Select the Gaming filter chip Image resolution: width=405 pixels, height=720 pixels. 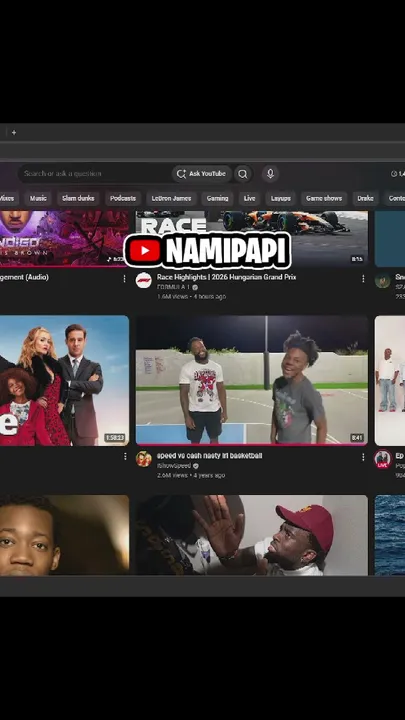[217, 198]
